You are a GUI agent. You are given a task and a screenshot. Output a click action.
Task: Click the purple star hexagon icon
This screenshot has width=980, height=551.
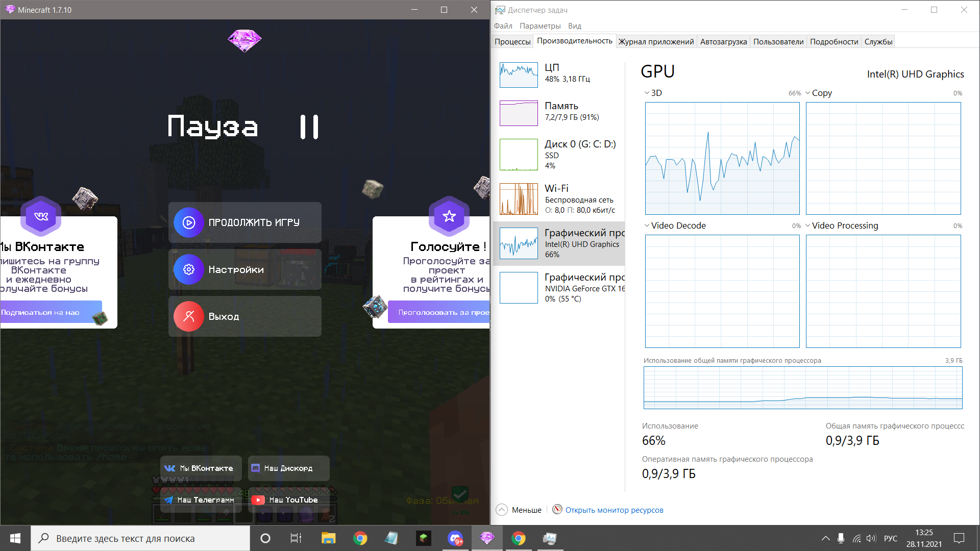pyautogui.click(x=449, y=216)
